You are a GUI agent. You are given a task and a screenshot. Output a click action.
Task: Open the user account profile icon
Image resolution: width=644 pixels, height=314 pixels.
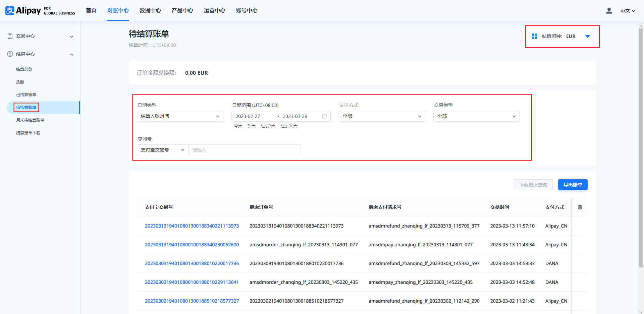609,11
